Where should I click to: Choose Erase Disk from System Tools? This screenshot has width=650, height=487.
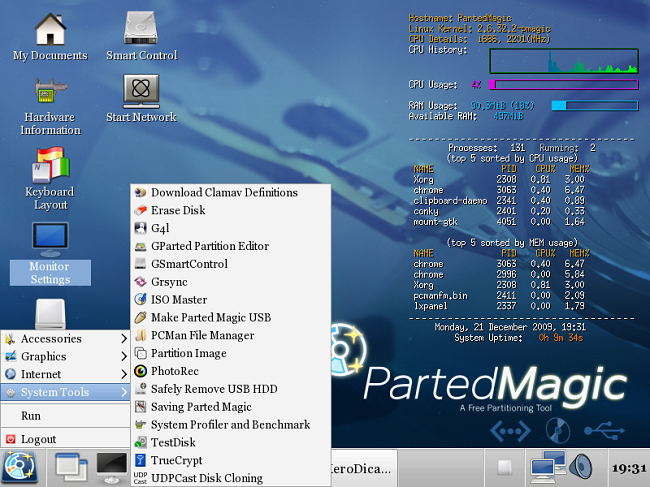(178, 210)
